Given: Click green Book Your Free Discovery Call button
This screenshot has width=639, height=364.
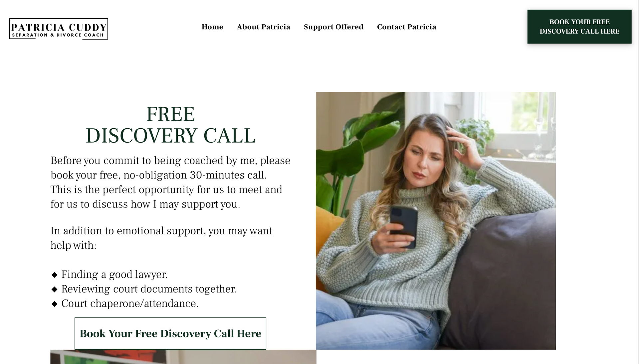Looking at the screenshot, I should point(579,27).
